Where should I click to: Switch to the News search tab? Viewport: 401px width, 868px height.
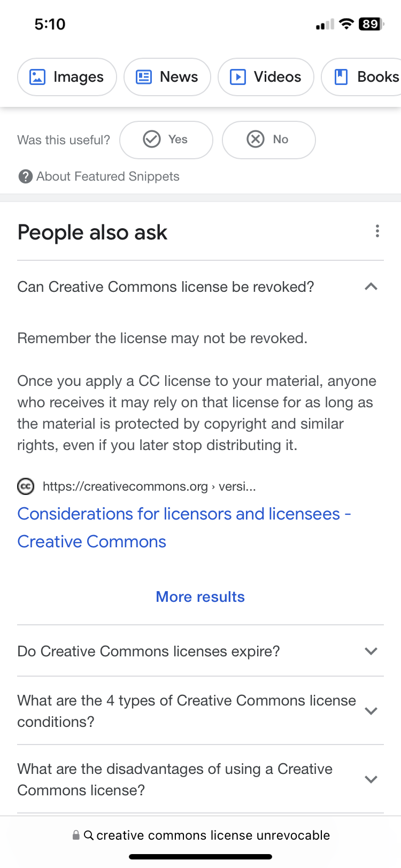coord(167,77)
